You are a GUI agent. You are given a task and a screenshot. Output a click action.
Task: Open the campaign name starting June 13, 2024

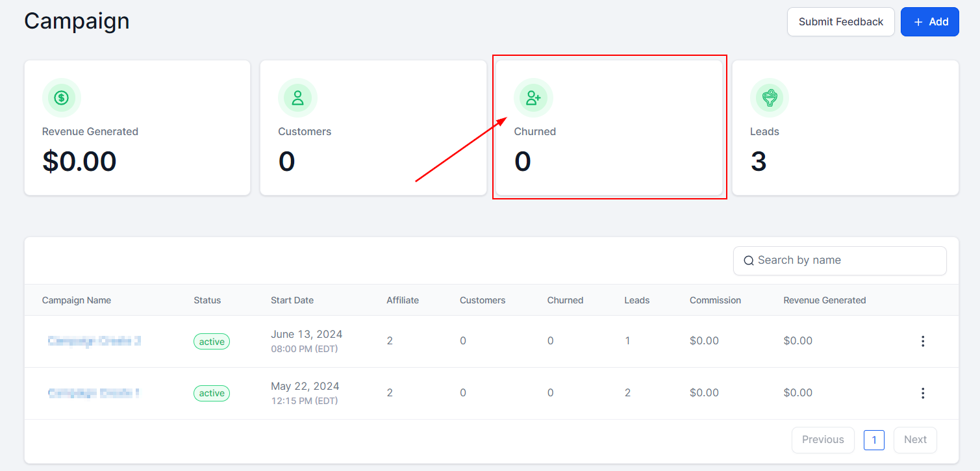[94, 341]
